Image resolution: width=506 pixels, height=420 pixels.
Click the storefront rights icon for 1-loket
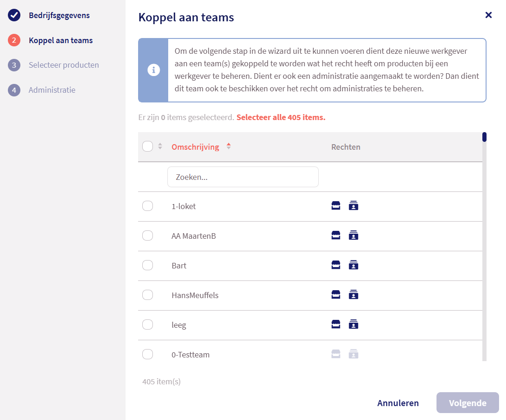[x=336, y=206]
